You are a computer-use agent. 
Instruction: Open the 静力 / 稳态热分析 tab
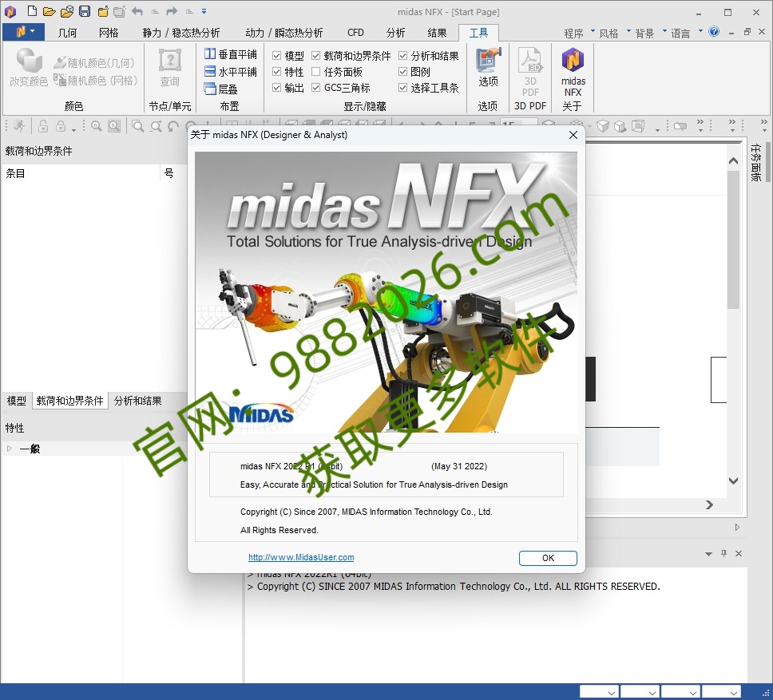[181, 33]
